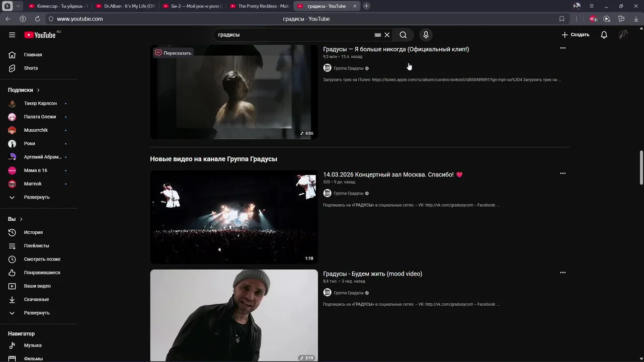
Task: Open the YouTube hamburger guide menu
Action: (12, 35)
